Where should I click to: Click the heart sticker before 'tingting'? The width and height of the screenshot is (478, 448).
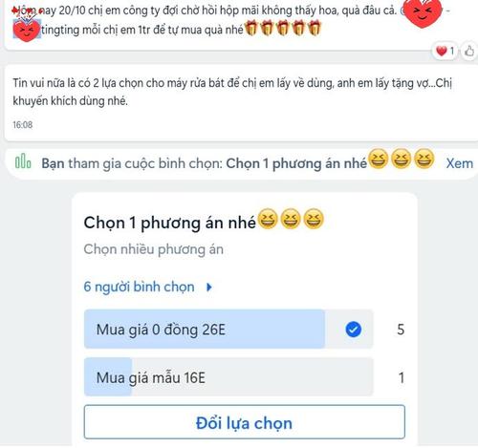point(26,30)
